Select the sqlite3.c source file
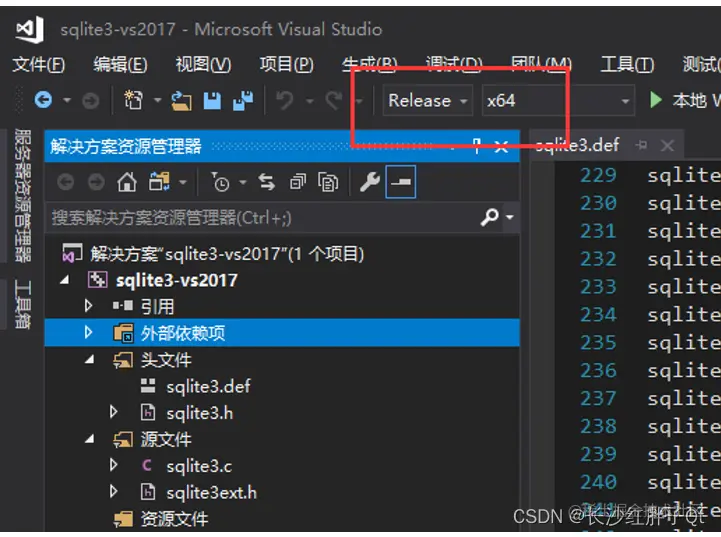 [199, 466]
